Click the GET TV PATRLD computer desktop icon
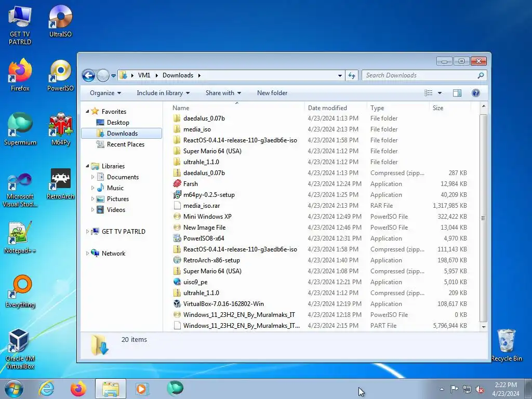 (20, 25)
